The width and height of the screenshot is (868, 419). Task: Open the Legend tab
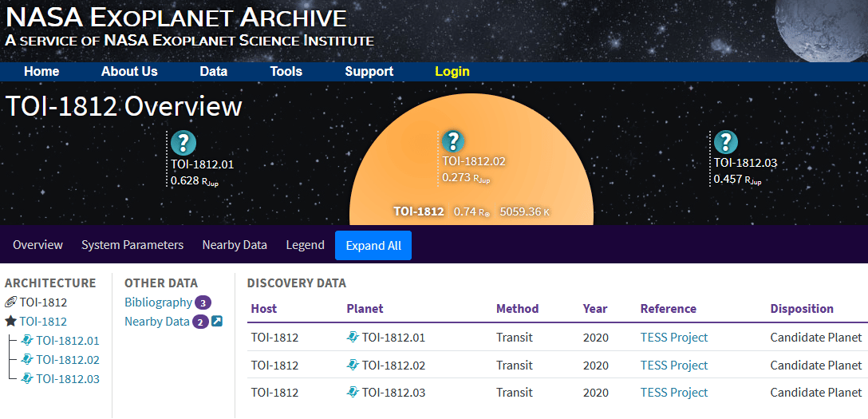[305, 245]
